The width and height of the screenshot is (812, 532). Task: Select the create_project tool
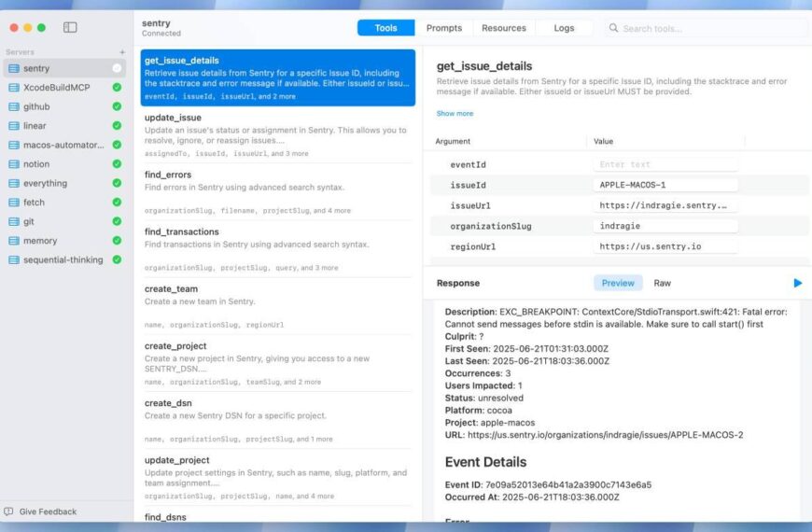(277, 363)
